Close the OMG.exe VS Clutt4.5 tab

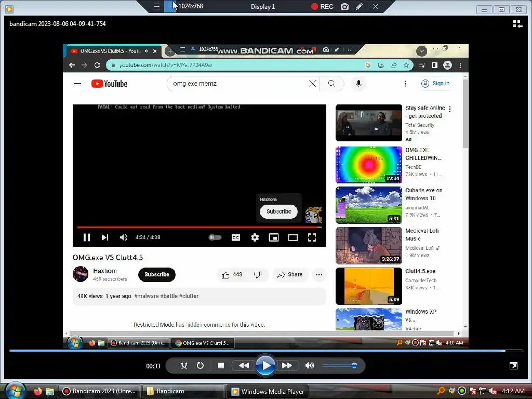point(155,51)
